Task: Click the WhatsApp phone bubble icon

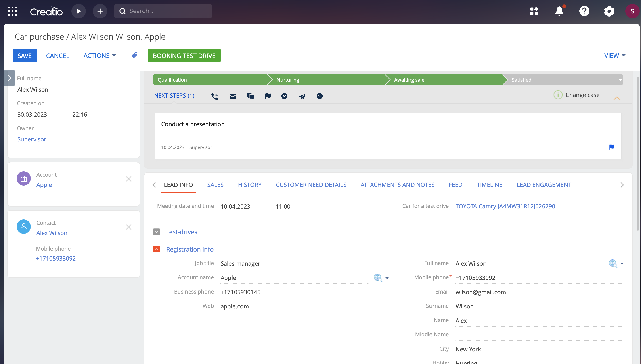Action: [319, 96]
